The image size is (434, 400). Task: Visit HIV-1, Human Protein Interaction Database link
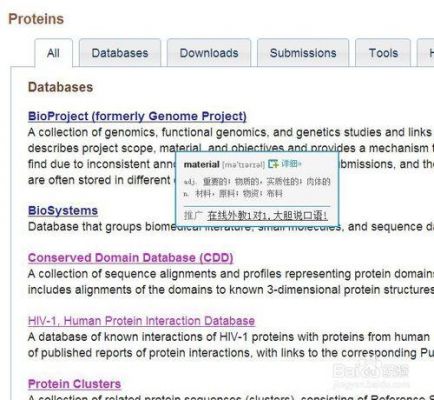(x=141, y=321)
